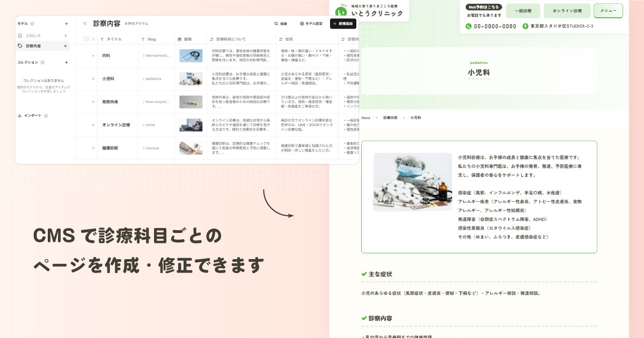Select 診察内容 model in sidebar

point(42,46)
